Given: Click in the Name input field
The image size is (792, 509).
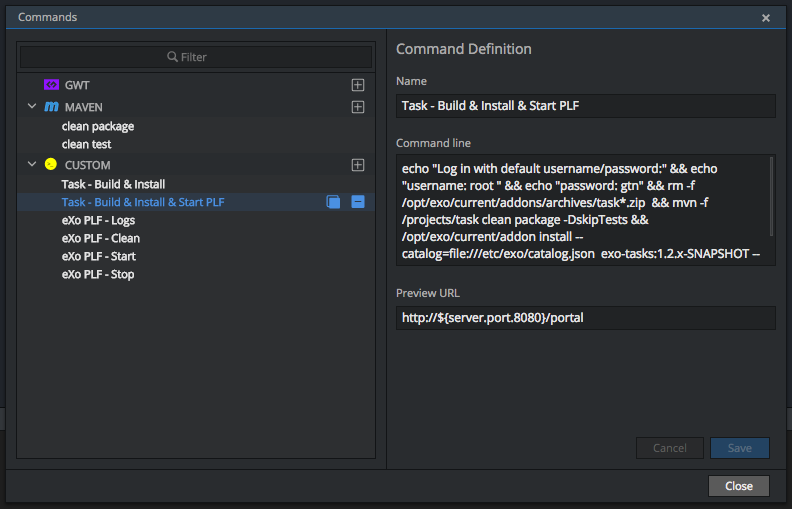Looking at the screenshot, I should coord(586,106).
